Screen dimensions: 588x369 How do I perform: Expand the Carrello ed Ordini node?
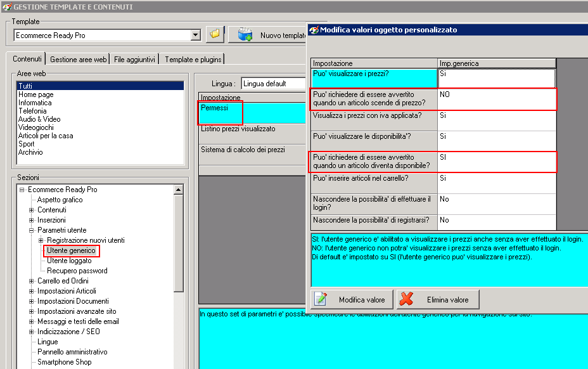pos(32,281)
